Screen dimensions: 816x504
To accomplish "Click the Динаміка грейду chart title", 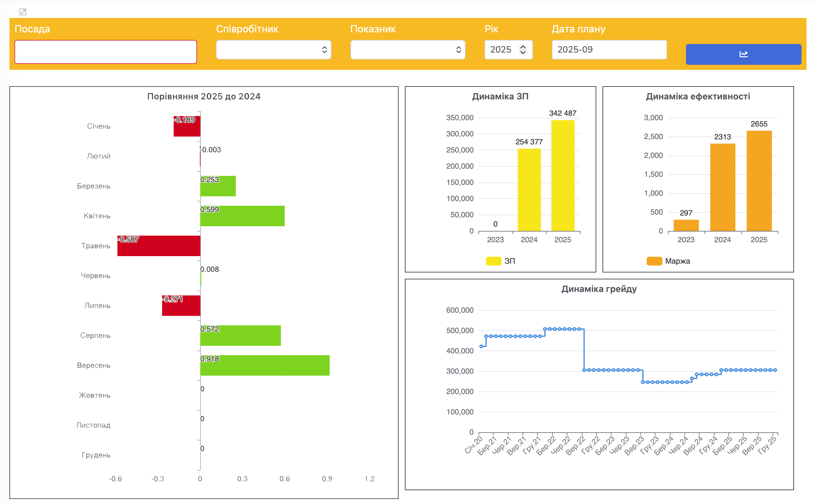I will [x=599, y=289].
